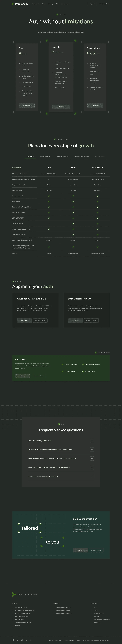The width and height of the screenshot is (122, 644).
Task: Open the User Impersonation footer link
Action: click(22, 617)
